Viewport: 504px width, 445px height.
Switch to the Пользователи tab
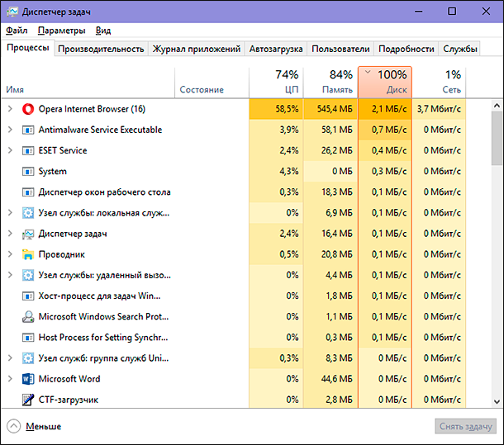(x=340, y=49)
